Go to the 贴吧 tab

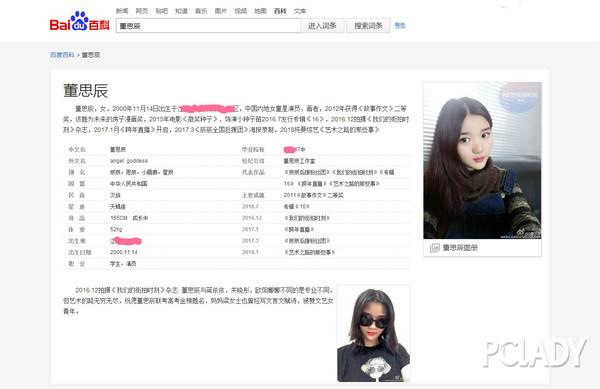(161, 11)
